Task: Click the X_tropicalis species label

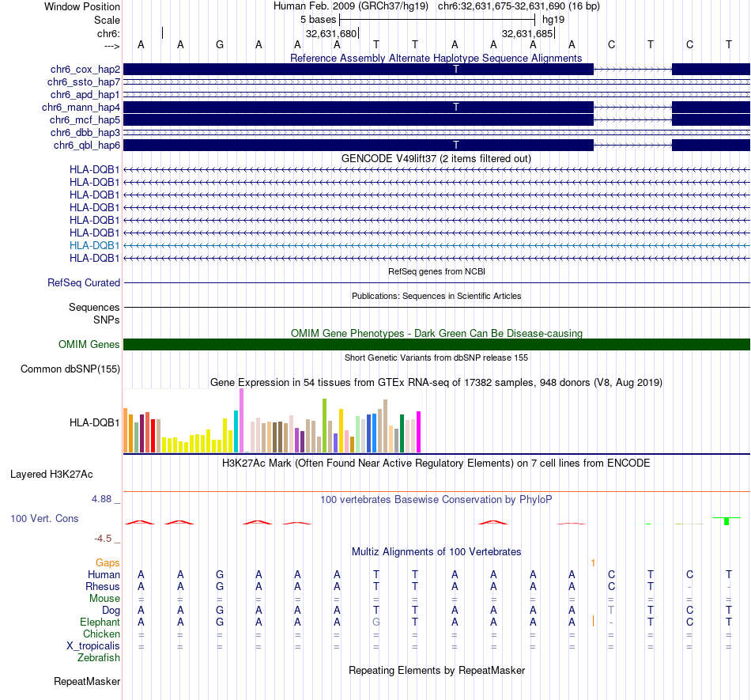Action: [x=93, y=646]
